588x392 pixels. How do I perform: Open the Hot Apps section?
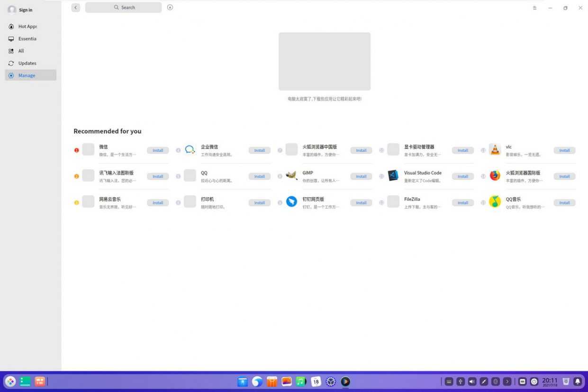tap(27, 27)
